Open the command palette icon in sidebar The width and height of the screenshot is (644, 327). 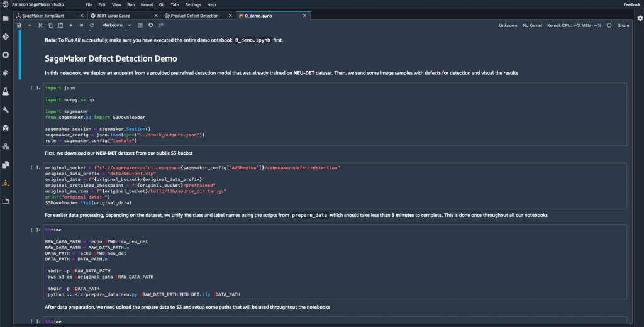[5, 73]
